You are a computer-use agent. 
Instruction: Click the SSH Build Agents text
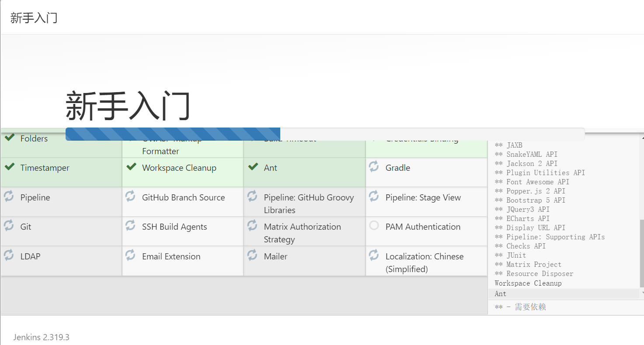tap(174, 227)
